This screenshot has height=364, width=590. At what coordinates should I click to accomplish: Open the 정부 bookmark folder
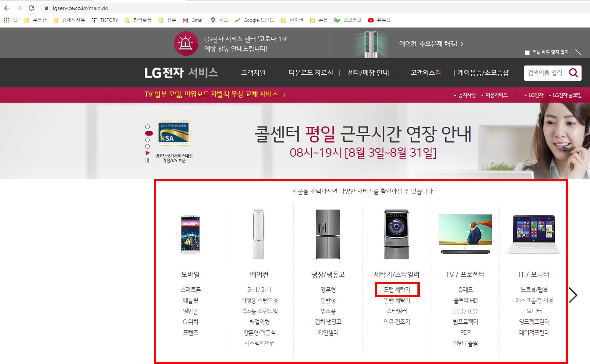[x=167, y=20]
